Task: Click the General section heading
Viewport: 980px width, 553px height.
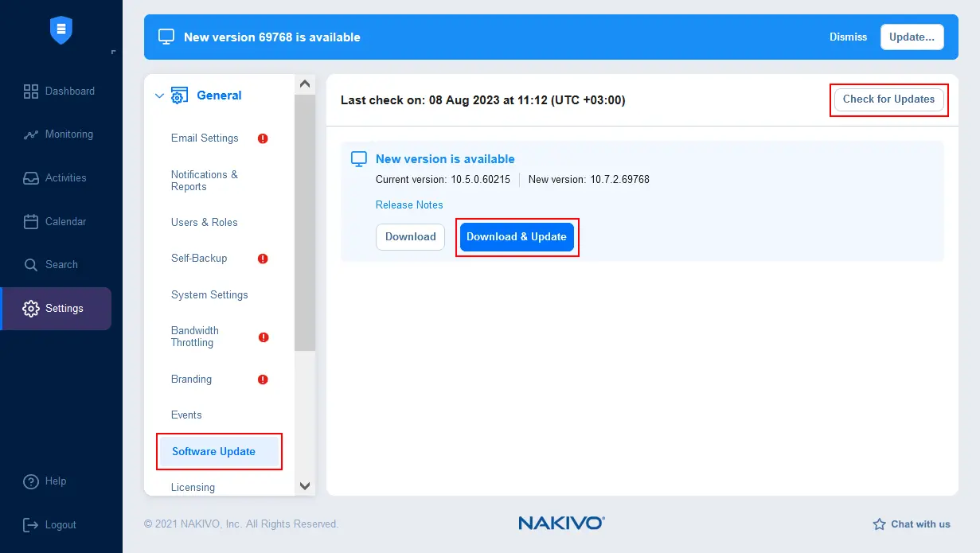Action: tap(219, 95)
